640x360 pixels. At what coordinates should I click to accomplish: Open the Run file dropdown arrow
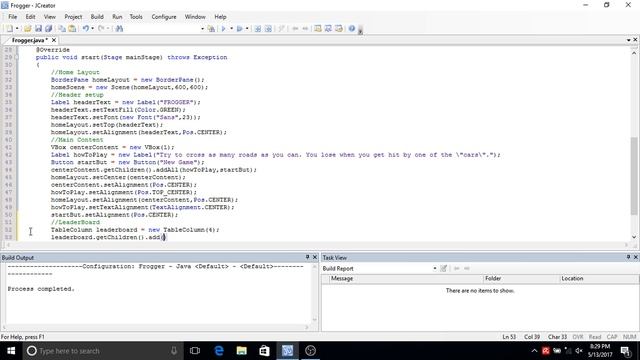247,29
